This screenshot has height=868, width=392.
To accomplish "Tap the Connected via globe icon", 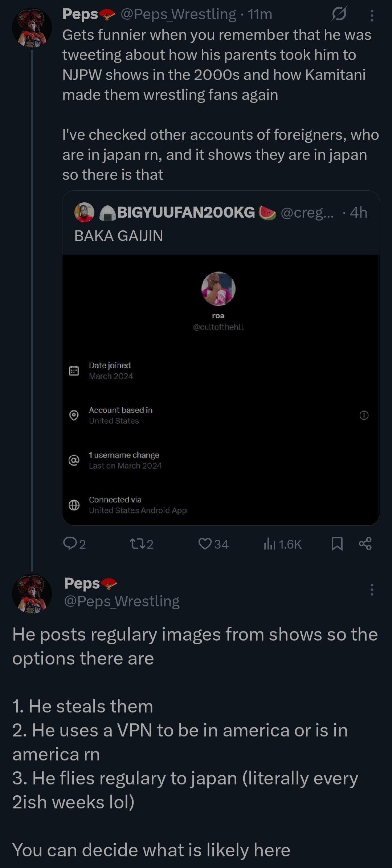I will (x=74, y=505).
